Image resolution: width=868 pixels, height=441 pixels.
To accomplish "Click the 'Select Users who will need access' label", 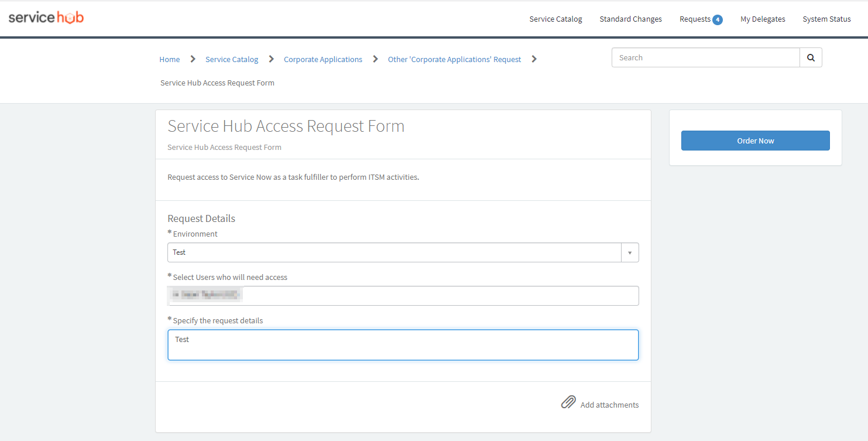I will [x=230, y=277].
